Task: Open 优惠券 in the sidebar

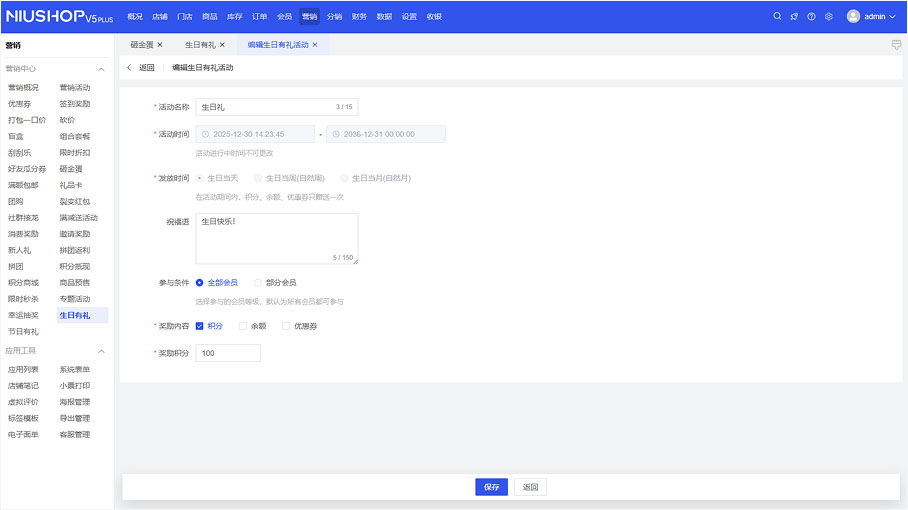Action: pyautogui.click(x=19, y=103)
